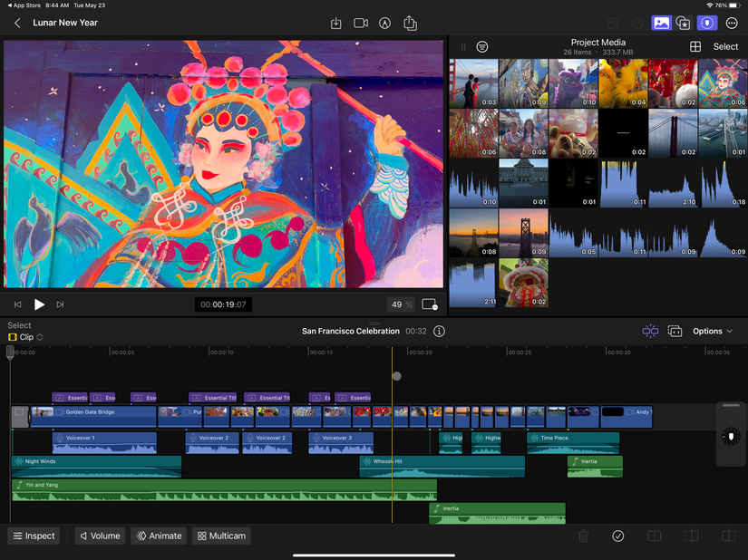Tap the jog wheel panel grab handle
Image resolution: width=748 pixels, height=560 pixels.
pyautogui.click(x=731, y=406)
